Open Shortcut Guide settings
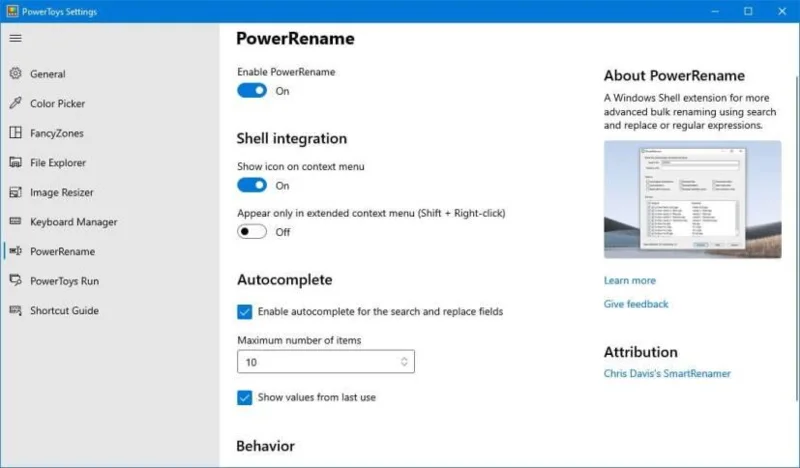The width and height of the screenshot is (800, 468). (x=64, y=311)
